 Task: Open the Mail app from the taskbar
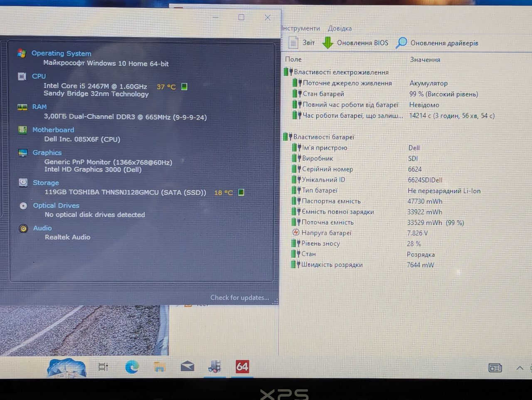[187, 366]
